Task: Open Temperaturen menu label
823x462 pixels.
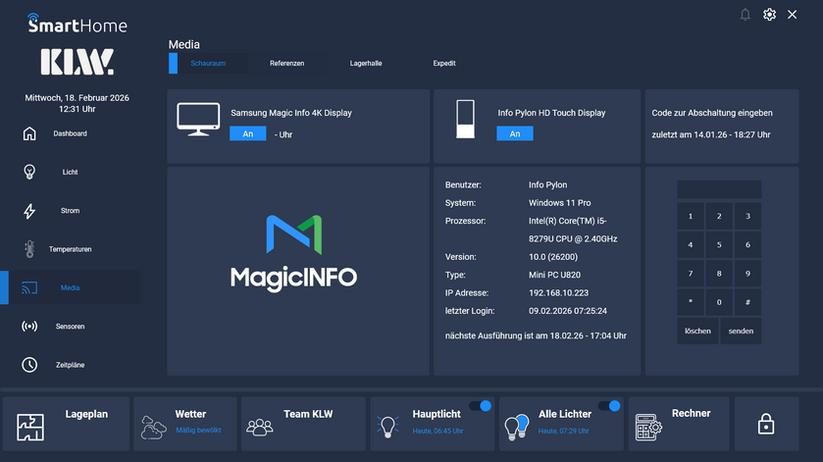Action: coord(70,249)
